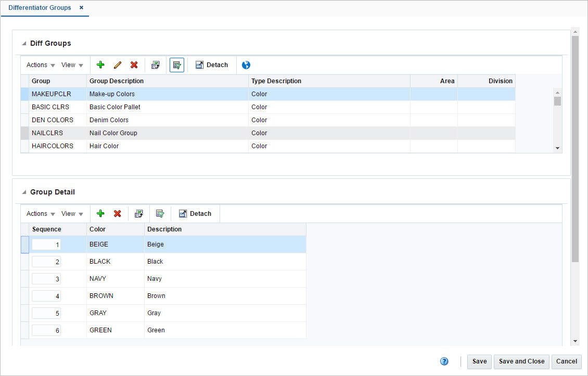Delete the selected Group Detail row
This screenshot has width=588, height=376.
(117, 213)
